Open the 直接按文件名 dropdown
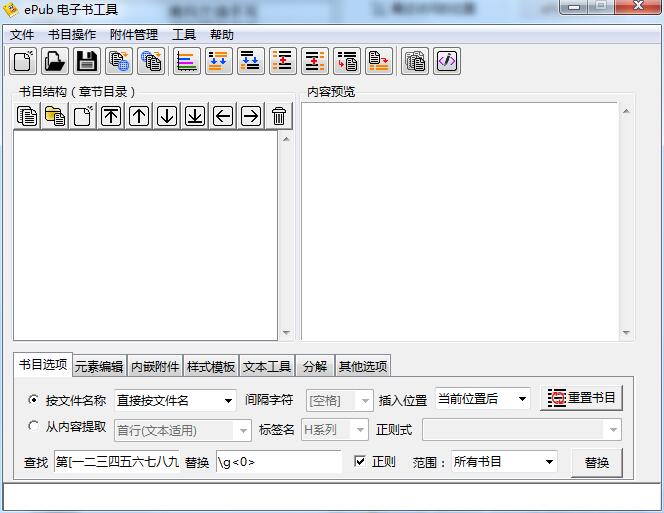This screenshot has width=664, height=513. click(x=175, y=400)
